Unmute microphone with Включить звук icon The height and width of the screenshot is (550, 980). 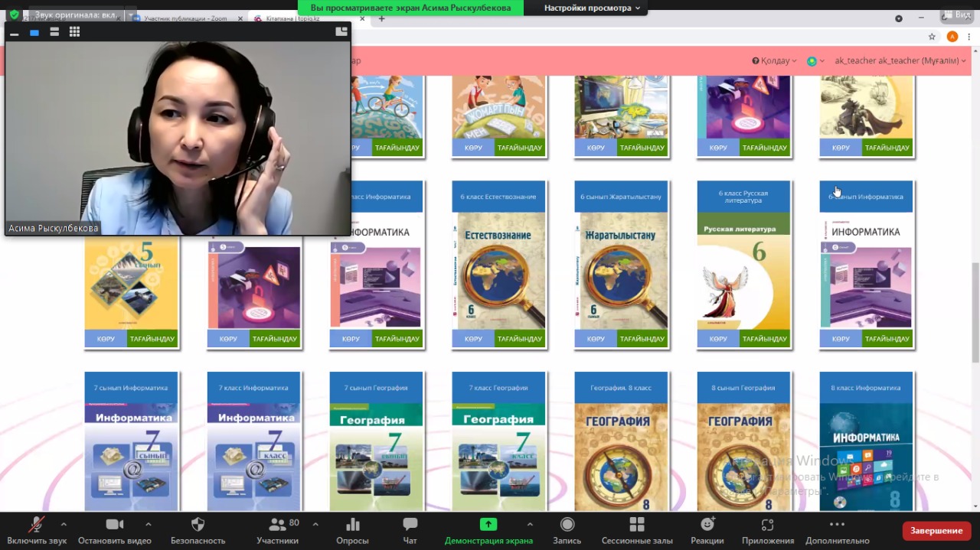(x=36, y=525)
